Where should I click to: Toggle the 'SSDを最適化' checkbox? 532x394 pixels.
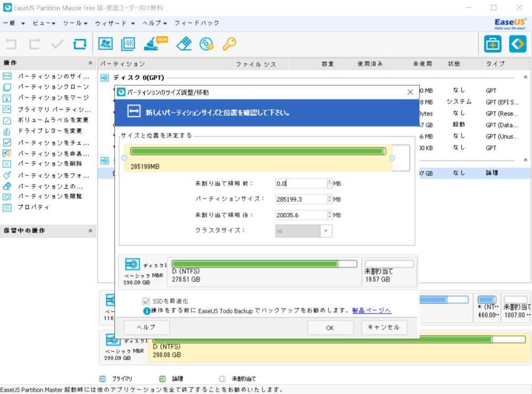pyautogui.click(x=146, y=301)
